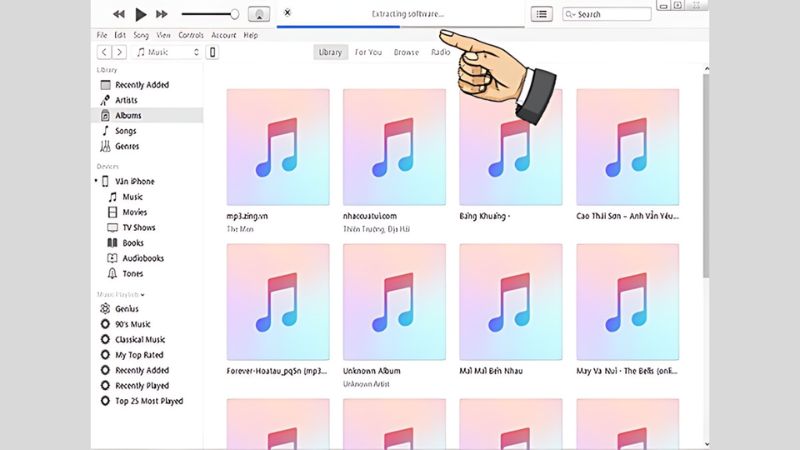Switch to the Library tab
Viewport: 800px width, 450px height.
tap(330, 52)
